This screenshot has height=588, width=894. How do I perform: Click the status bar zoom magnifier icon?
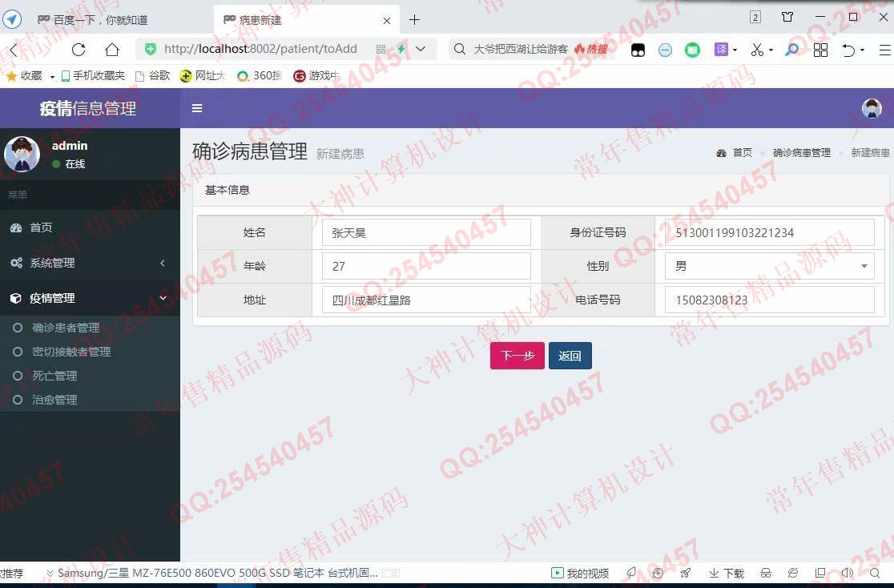875,573
